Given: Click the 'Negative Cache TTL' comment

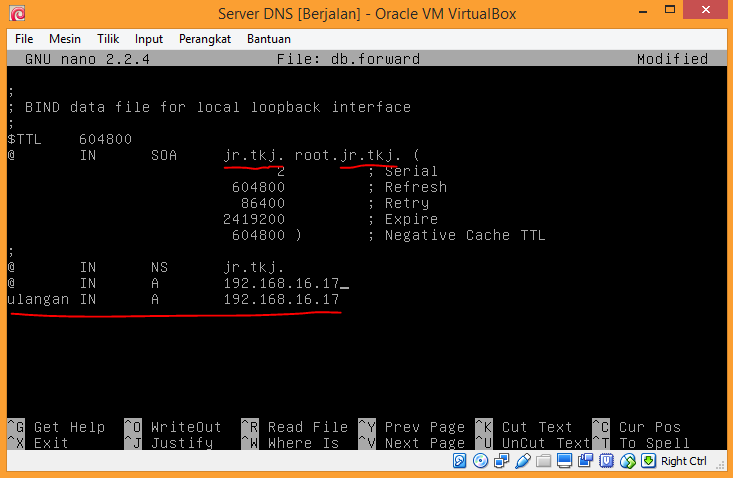Looking at the screenshot, I should click(465, 235).
